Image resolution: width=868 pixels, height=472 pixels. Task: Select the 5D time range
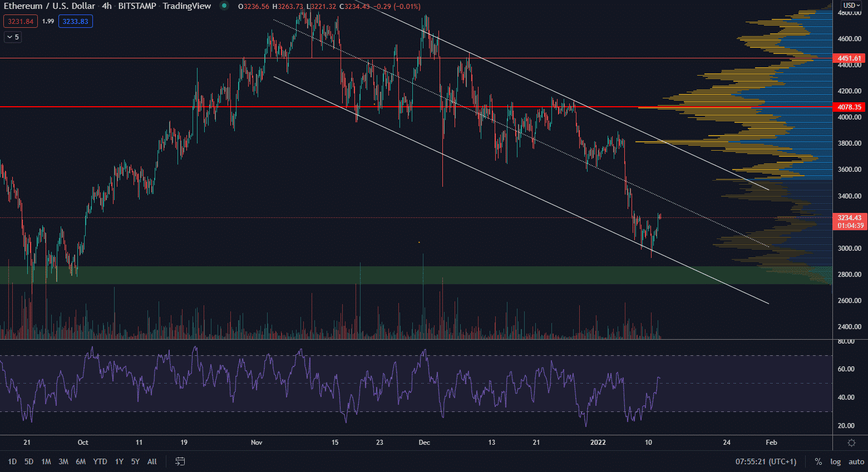coord(29,461)
